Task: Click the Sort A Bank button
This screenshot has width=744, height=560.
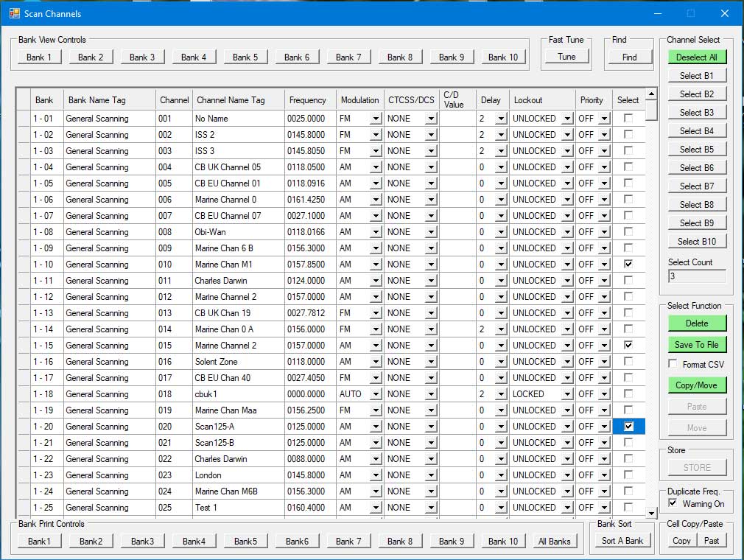Action: (622, 541)
